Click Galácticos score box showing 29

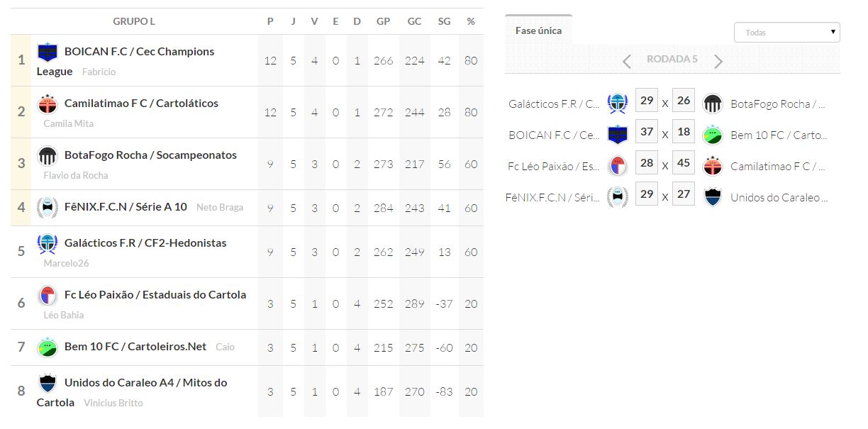coord(646,101)
